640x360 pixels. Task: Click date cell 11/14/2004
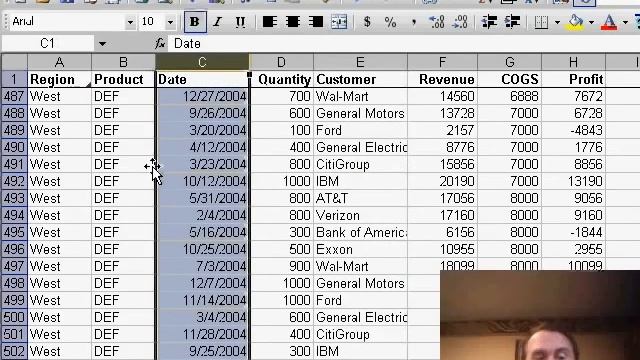tap(202, 300)
